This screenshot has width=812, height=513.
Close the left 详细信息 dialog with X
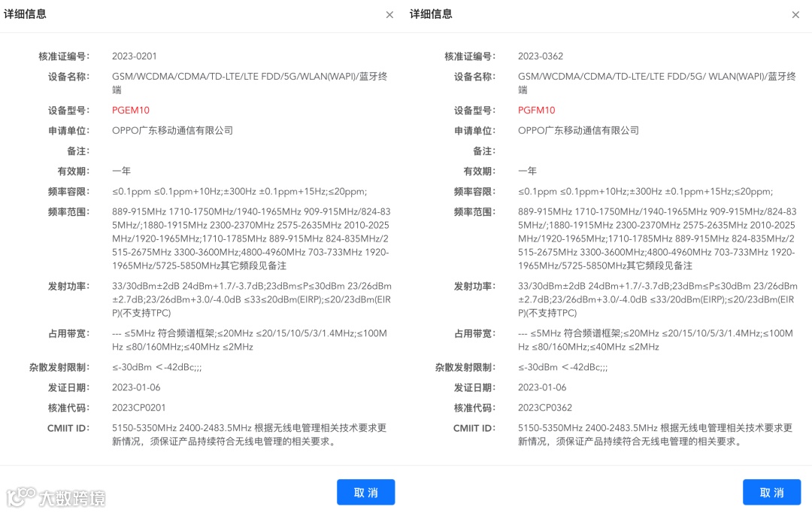coord(389,15)
